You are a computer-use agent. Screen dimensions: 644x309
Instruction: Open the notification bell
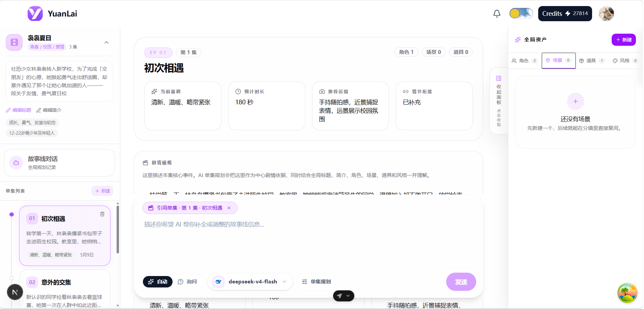[x=497, y=13]
